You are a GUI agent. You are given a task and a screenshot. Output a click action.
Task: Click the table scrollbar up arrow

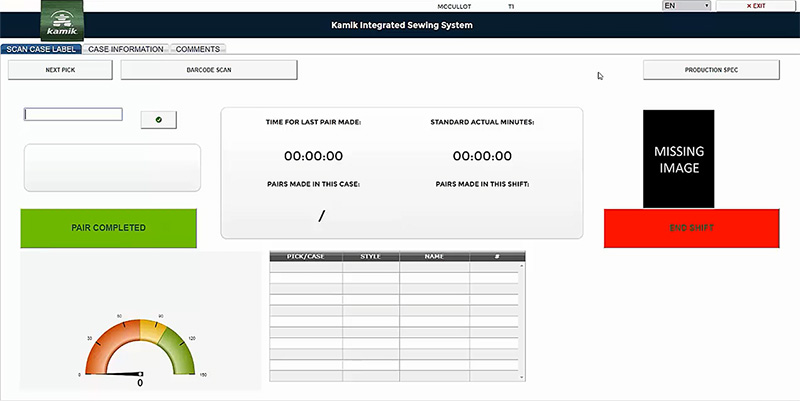coord(521,265)
